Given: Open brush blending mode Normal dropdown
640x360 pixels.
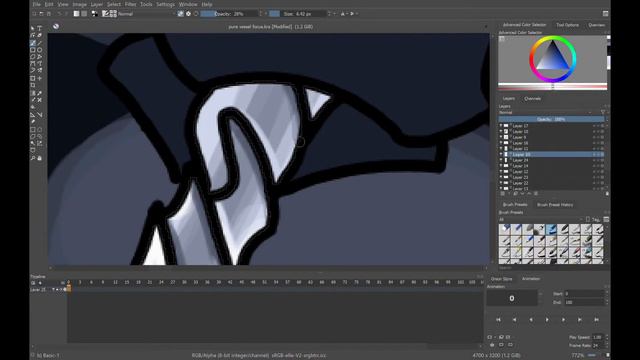Looking at the screenshot, I should [x=146, y=14].
